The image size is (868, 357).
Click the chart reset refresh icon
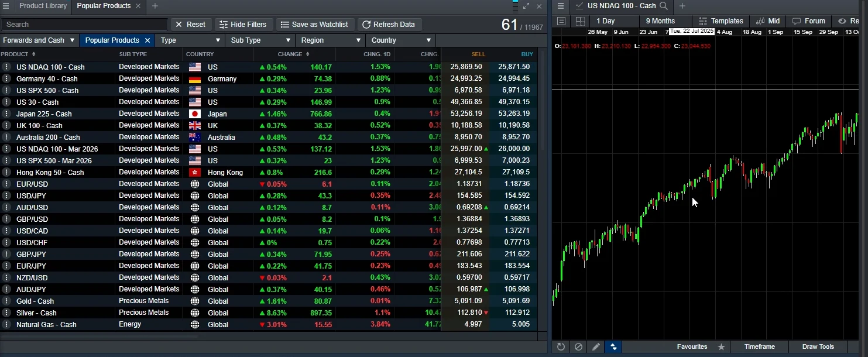(561, 346)
